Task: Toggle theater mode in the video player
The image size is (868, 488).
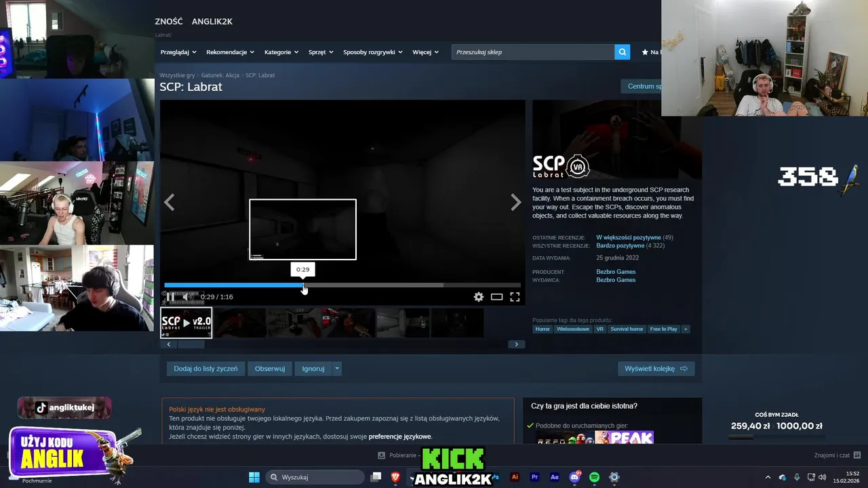Action: [x=497, y=297]
